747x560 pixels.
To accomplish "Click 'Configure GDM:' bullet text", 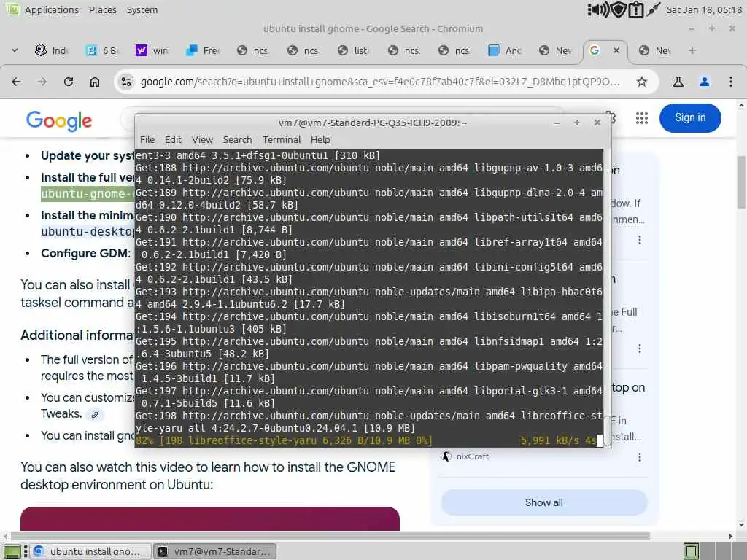I will click(86, 253).
